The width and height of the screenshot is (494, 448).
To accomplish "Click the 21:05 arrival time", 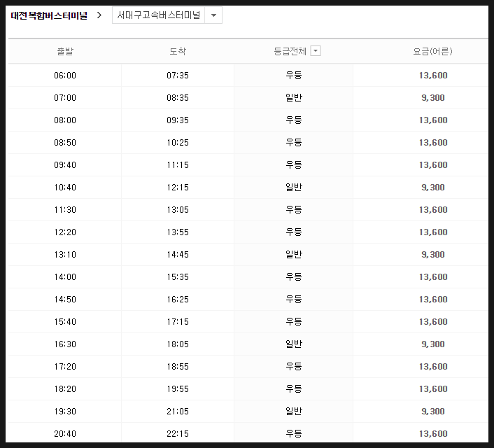I will point(178,411).
